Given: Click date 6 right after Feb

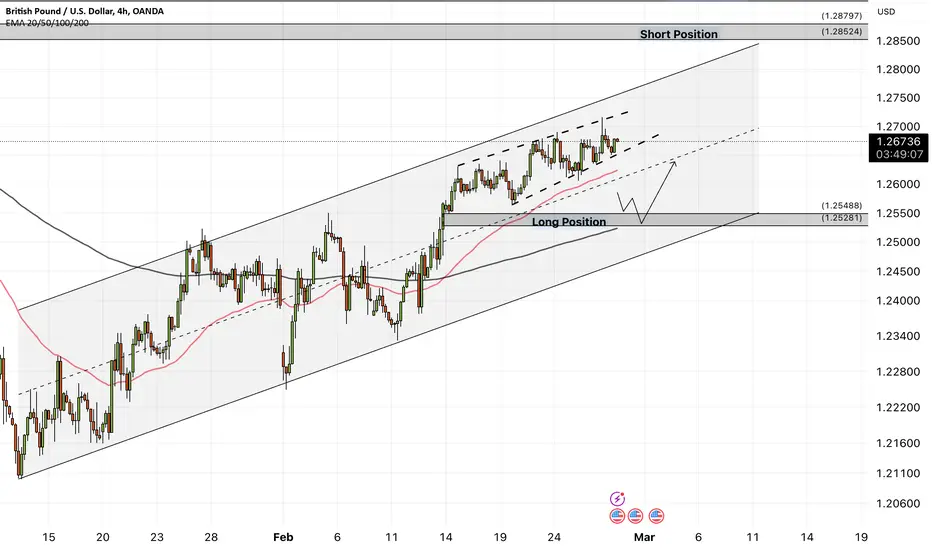Looking at the screenshot, I should click(x=337, y=538).
